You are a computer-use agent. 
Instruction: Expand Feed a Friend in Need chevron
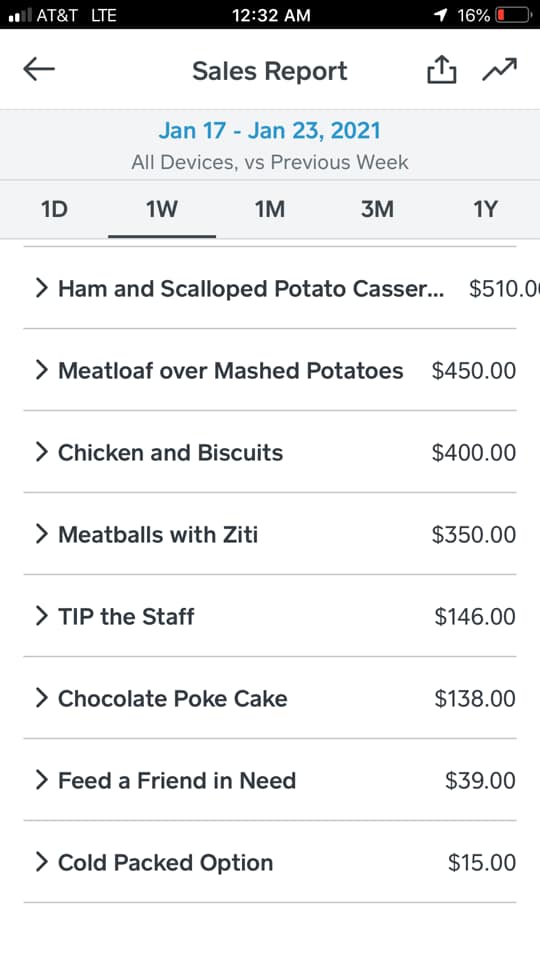(x=42, y=781)
